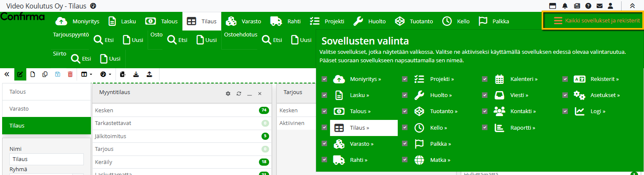Uncheck the Moniyritys application checkbox
Image resolution: width=644 pixels, height=175 pixels.
pyautogui.click(x=324, y=79)
